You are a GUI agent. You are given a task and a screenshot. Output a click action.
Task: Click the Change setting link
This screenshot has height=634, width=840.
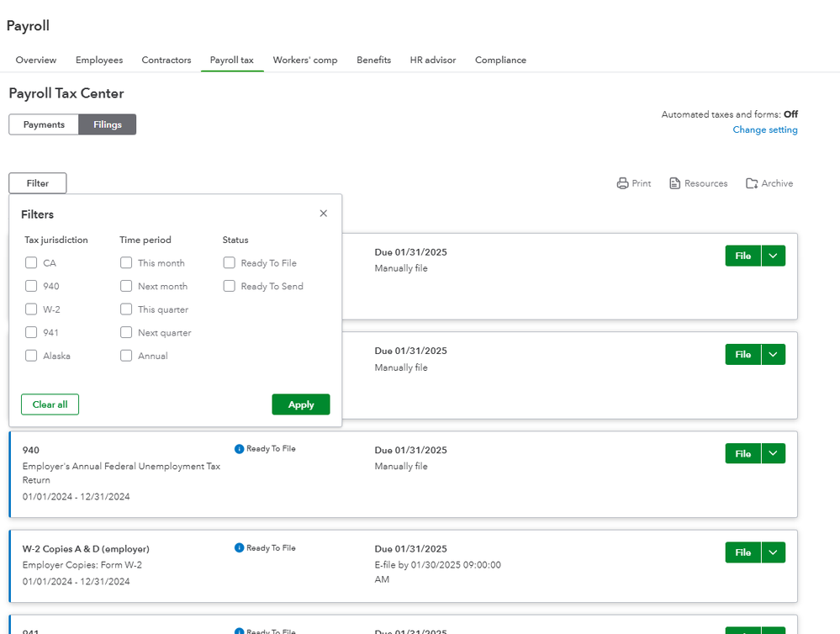(x=765, y=130)
